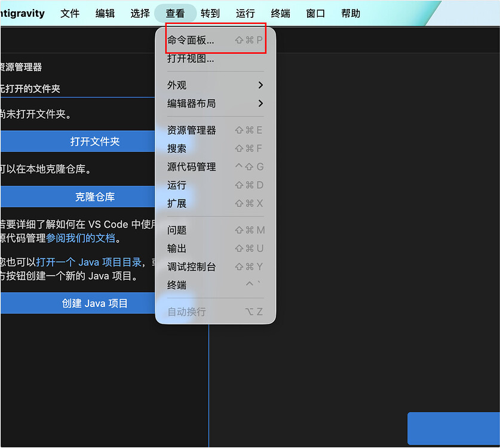The height and width of the screenshot is (448, 500).
Task: Select 搜索 in the View menu
Action: (216, 149)
